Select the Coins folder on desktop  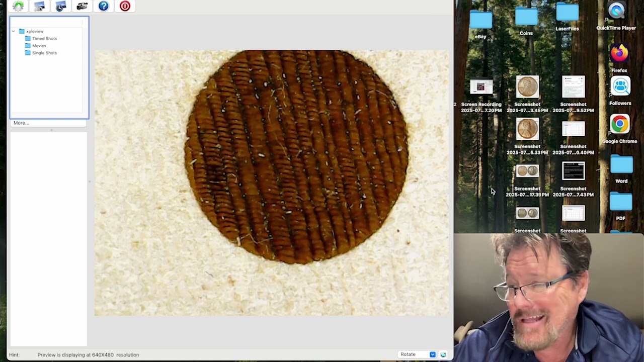pyautogui.click(x=526, y=21)
